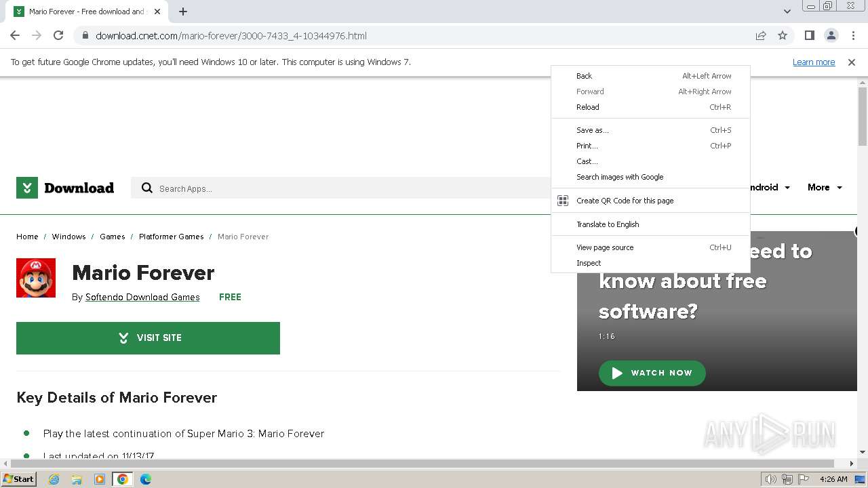The width and height of the screenshot is (868, 488).
Task: Select Create QR Code for this page
Action: [651, 201]
